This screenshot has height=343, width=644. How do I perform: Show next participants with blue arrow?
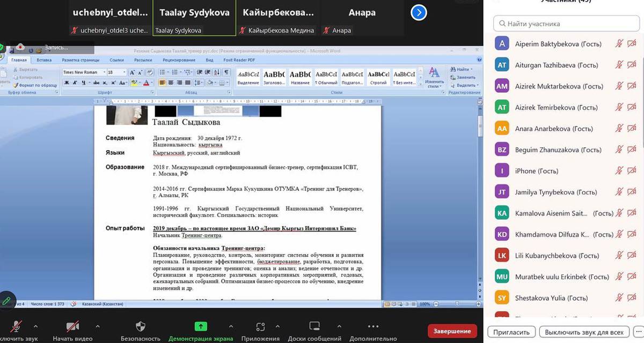coord(419,12)
